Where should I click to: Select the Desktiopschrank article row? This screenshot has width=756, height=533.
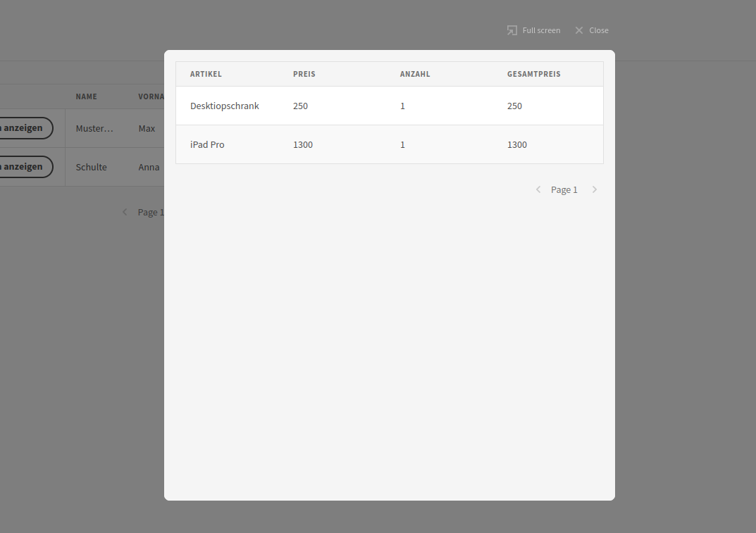(225, 106)
